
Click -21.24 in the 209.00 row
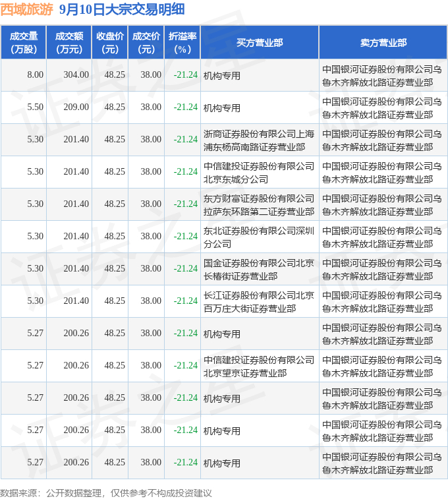point(186,107)
